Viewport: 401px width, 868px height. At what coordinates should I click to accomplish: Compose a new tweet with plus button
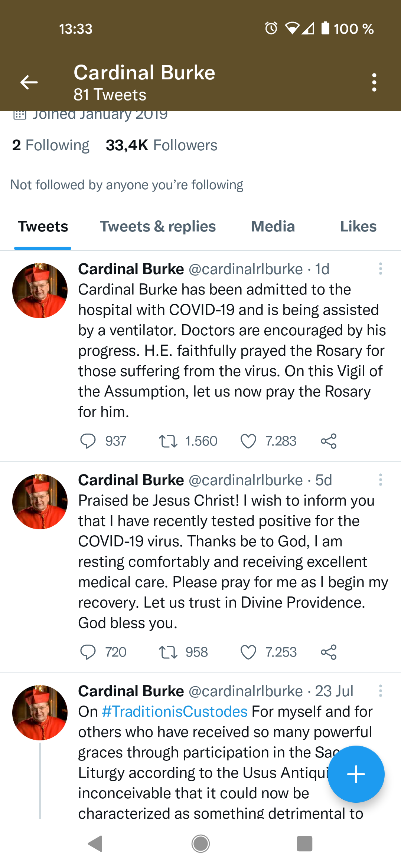(x=356, y=774)
